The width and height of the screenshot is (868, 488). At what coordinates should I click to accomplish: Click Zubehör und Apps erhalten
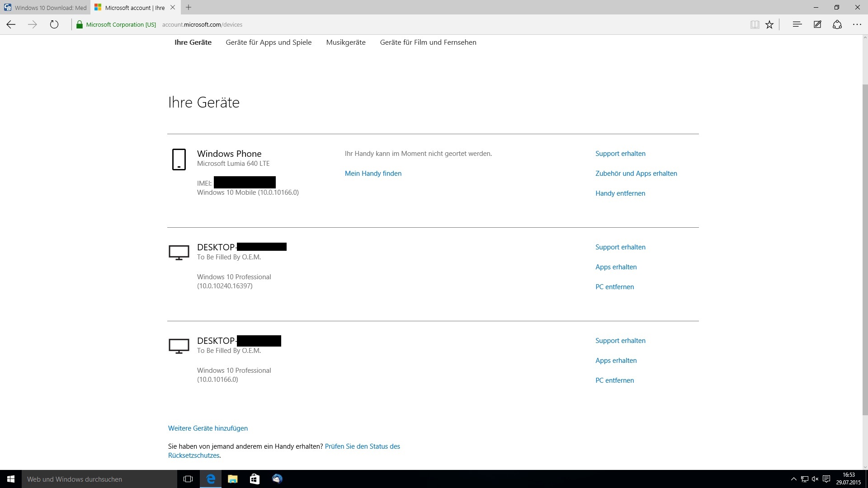(x=636, y=174)
